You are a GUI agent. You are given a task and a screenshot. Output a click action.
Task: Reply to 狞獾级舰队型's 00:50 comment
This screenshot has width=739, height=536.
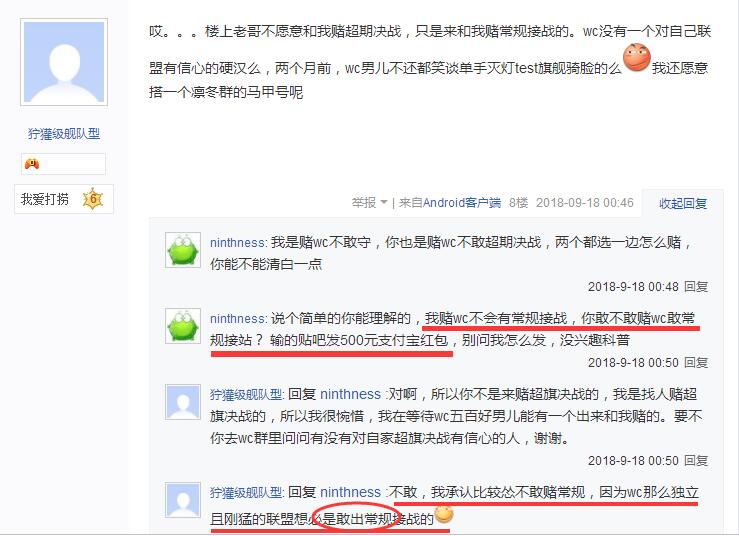coord(696,461)
